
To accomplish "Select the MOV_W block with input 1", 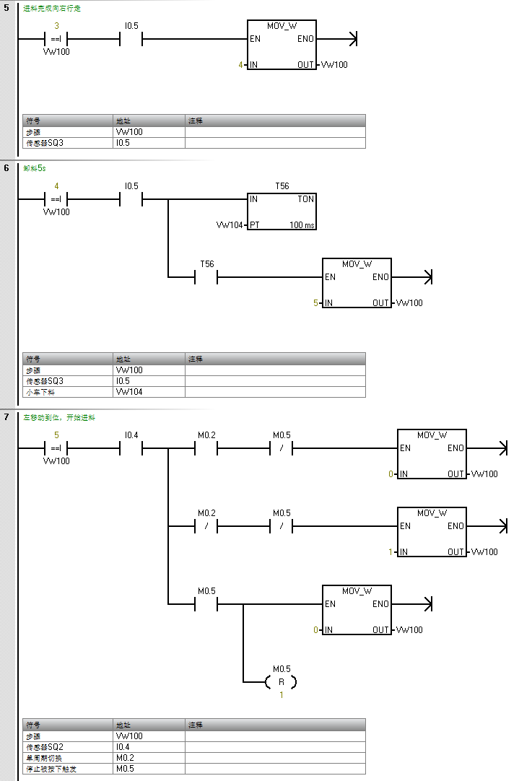I will 432,531.
